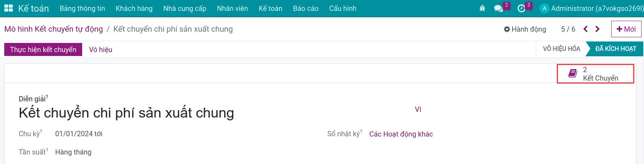Open Báo cáo menu

(306, 8)
